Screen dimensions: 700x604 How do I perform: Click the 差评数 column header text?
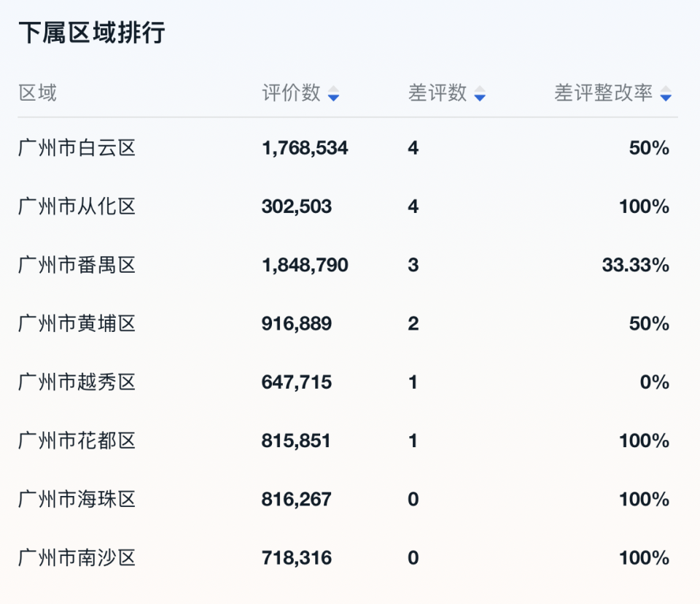(437, 93)
